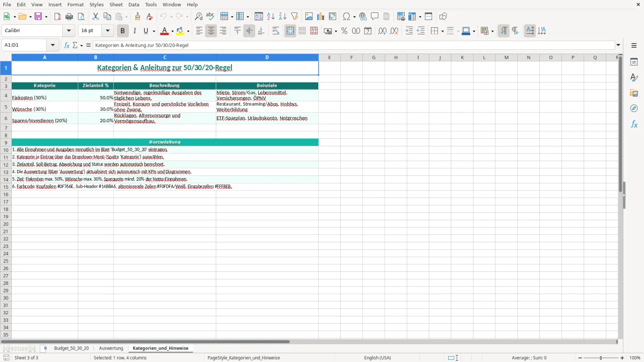
Task: Switch to the Auswertung sheet tab
Action: pos(111,349)
